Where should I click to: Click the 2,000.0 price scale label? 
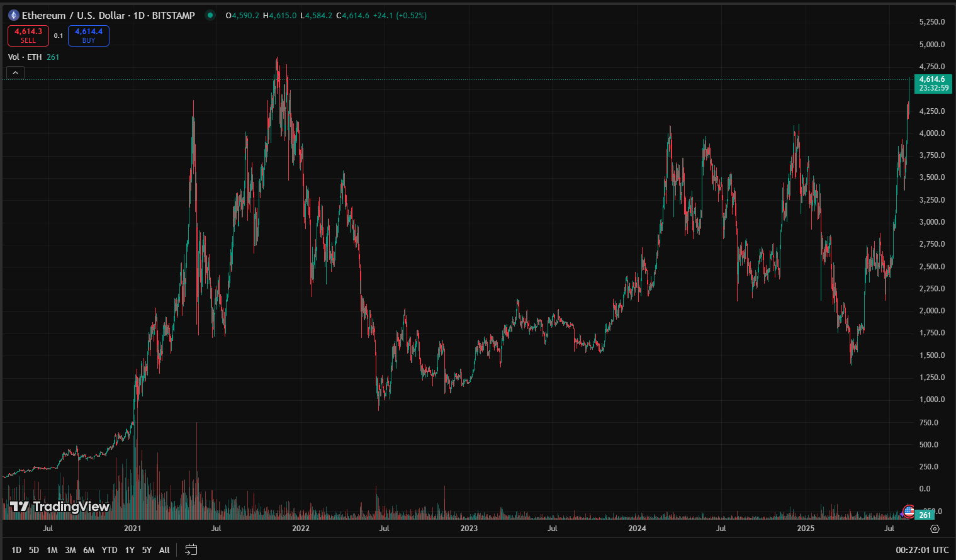932,311
